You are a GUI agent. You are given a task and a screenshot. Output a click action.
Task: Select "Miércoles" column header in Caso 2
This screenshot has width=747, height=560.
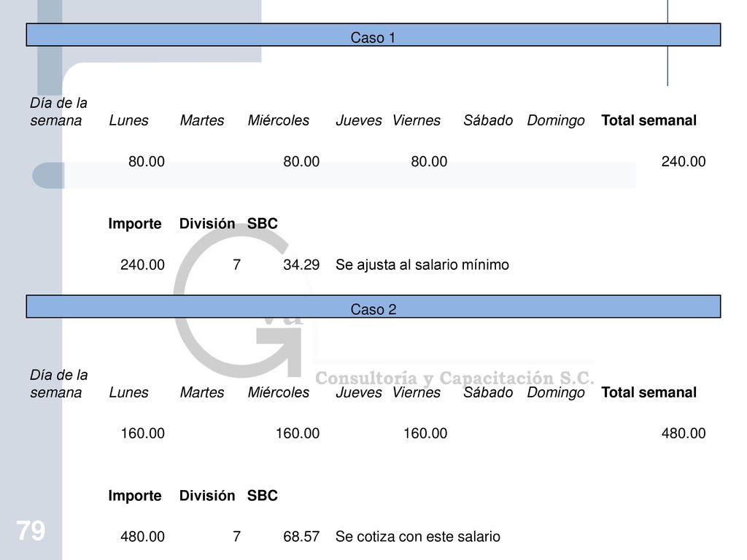tap(279, 392)
